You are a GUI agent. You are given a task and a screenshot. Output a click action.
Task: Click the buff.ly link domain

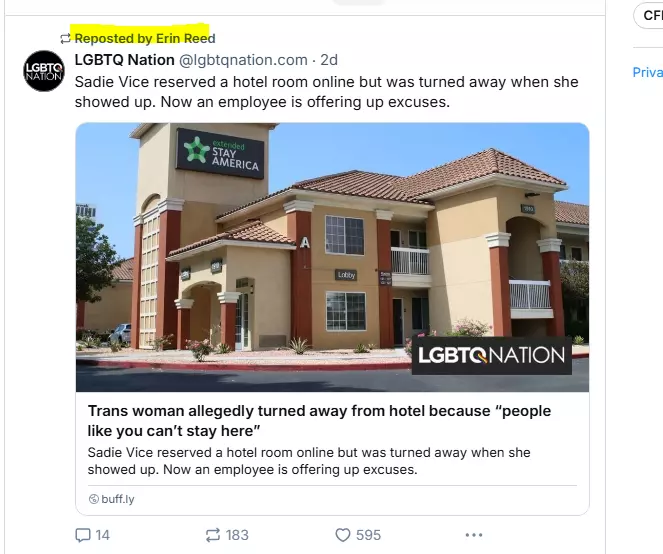coord(118,499)
